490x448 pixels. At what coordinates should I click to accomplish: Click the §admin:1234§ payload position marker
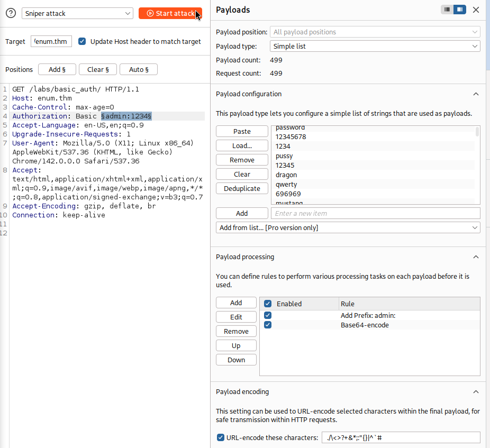126,116
